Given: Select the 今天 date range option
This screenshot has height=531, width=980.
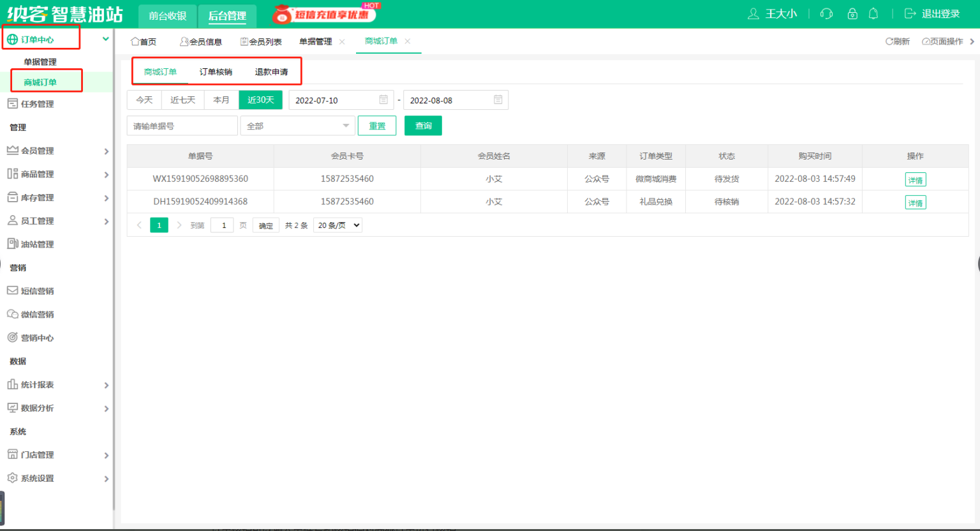Looking at the screenshot, I should point(144,100).
